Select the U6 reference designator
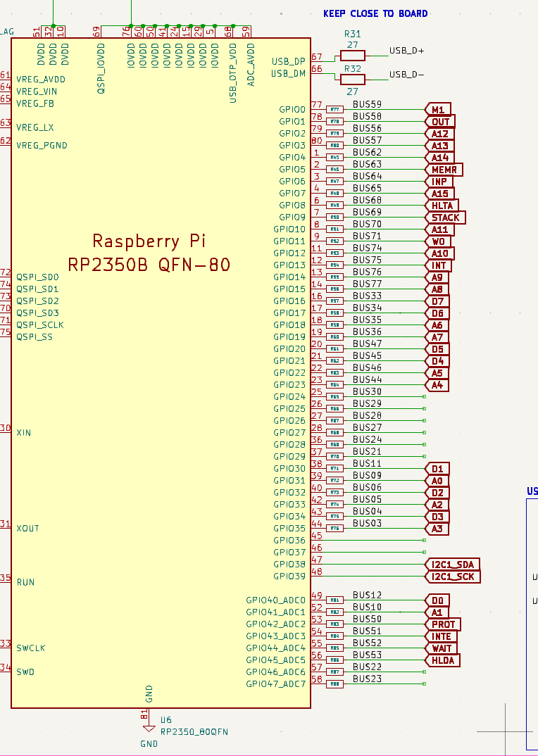The height and width of the screenshot is (756, 538). click(x=166, y=720)
